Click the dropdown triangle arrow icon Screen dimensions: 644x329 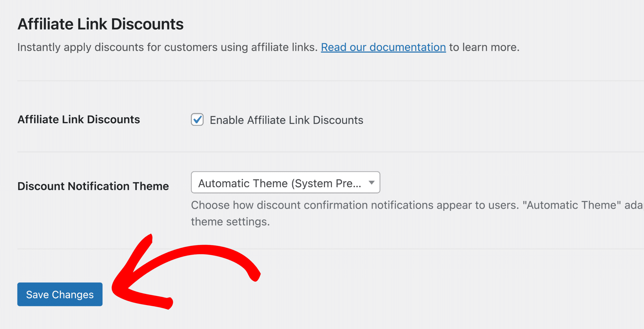[372, 183]
